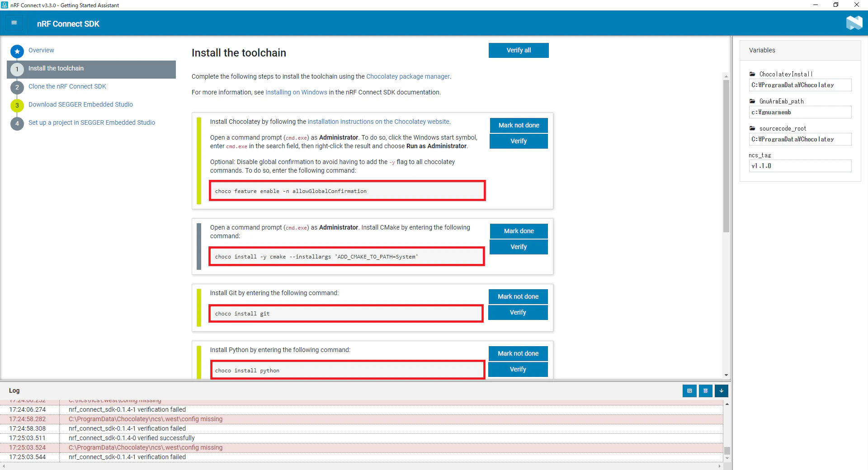Browse folder for sourcecode_root variable
The image size is (868, 470).
click(x=752, y=128)
